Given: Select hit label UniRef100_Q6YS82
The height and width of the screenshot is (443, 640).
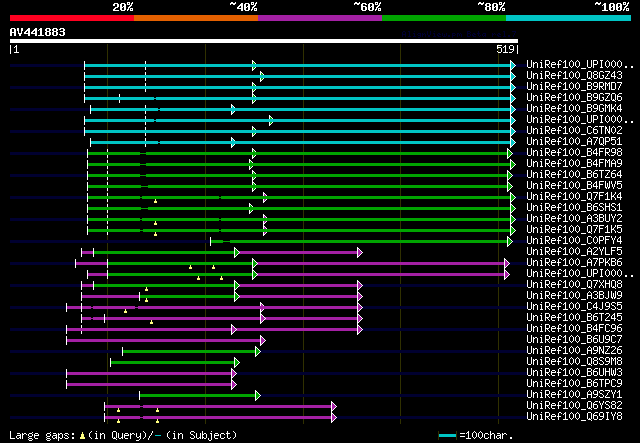Looking at the screenshot, I should [x=574, y=406].
